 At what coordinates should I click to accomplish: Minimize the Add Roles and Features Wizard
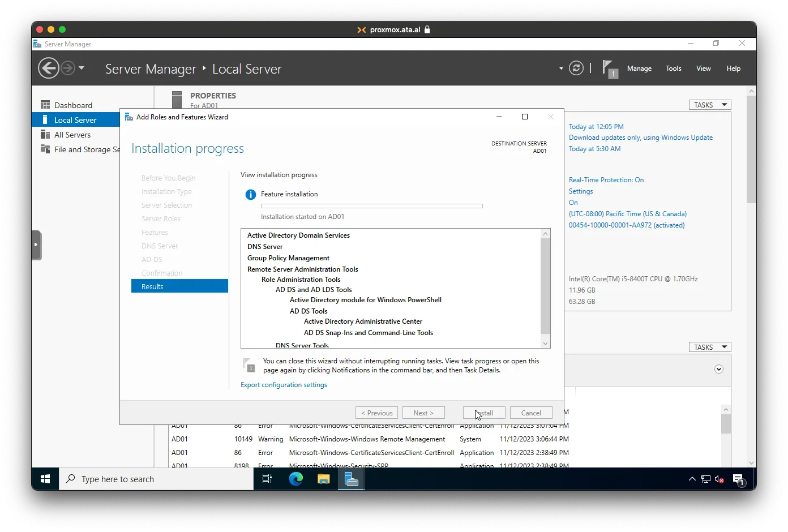(x=499, y=117)
